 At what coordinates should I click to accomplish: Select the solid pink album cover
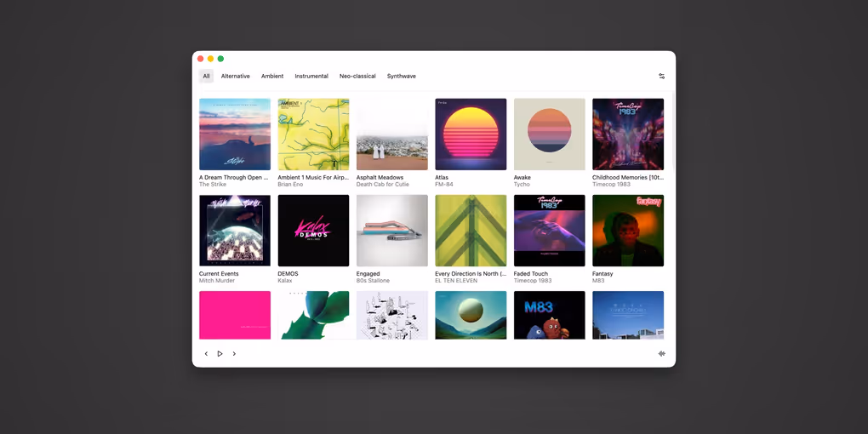[x=235, y=315]
